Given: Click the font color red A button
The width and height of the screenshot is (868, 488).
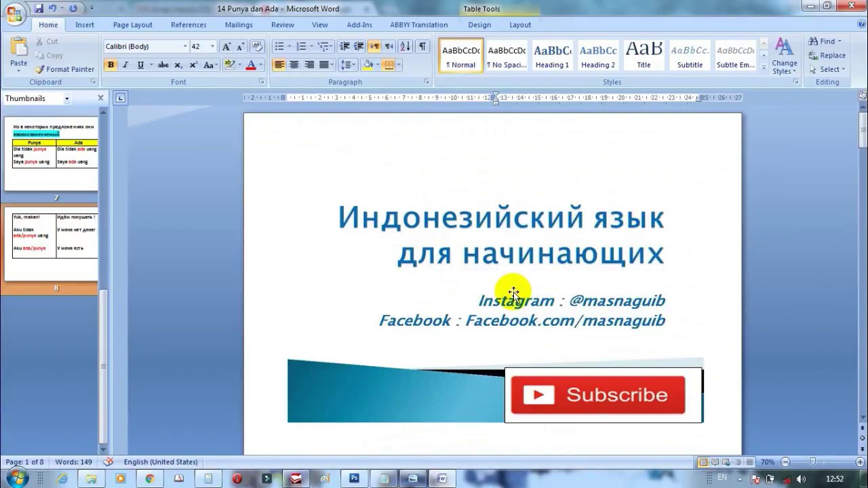Looking at the screenshot, I should (x=250, y=65).
